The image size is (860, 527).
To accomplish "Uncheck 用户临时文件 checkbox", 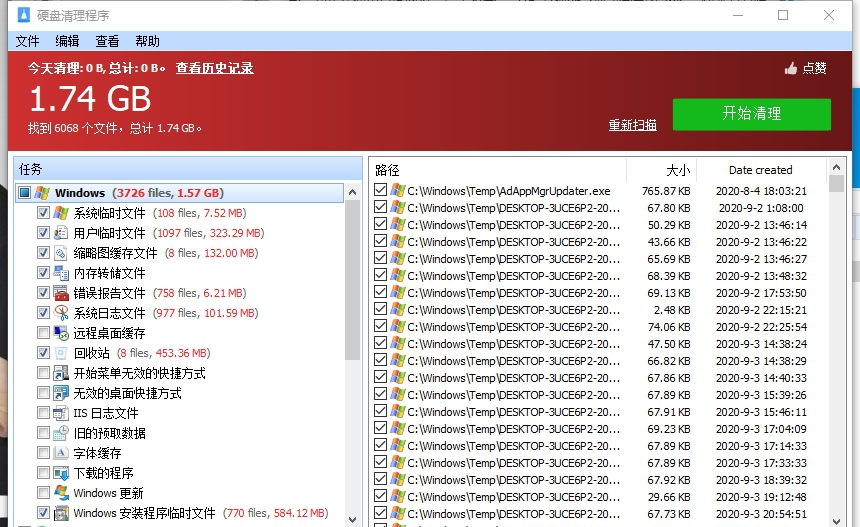I will [43, 233].
